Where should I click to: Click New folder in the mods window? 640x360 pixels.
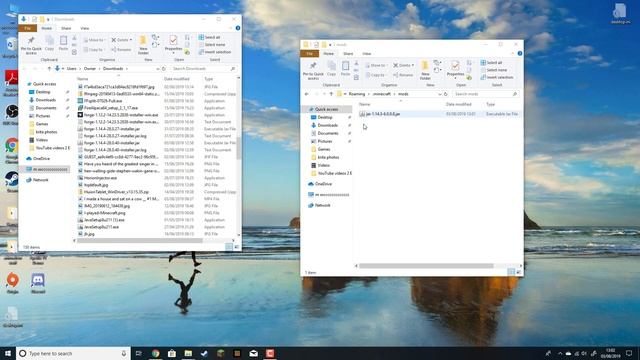(425, 70)
